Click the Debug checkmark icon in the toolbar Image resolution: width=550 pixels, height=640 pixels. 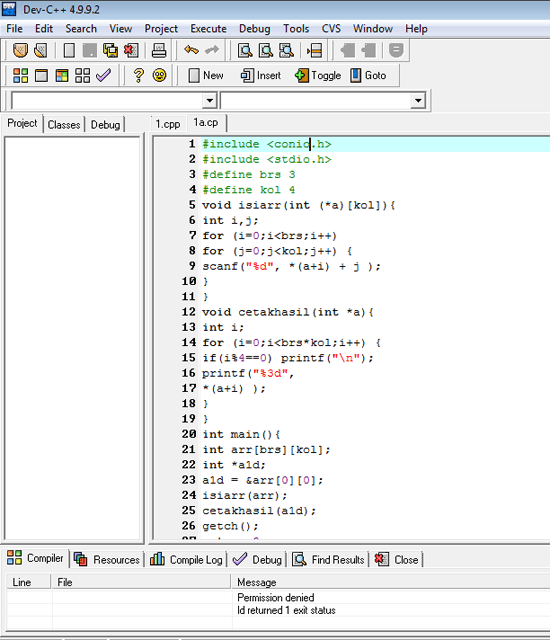click(104, 75)
